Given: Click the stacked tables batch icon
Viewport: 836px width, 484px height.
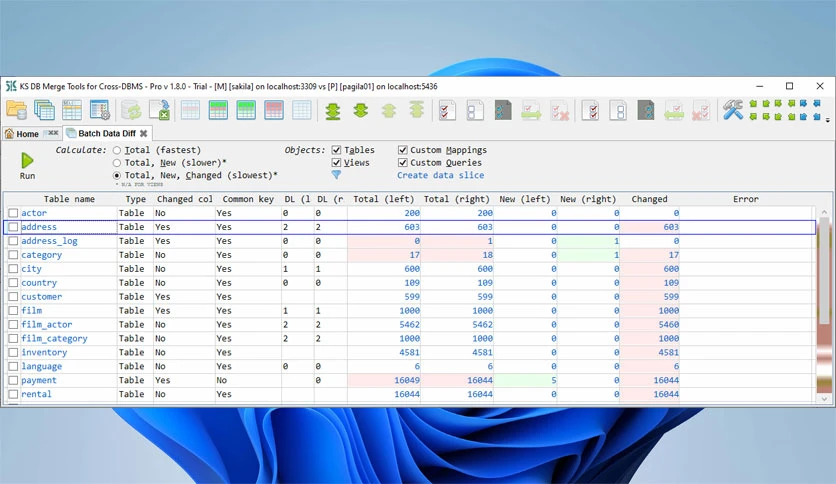Looking at the screenshot, I should (44, 110).
